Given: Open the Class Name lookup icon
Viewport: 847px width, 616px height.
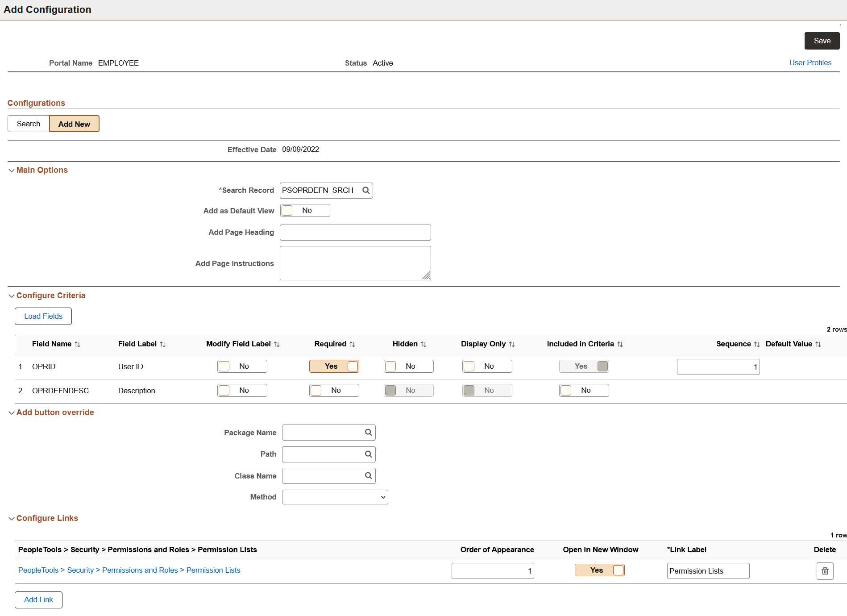Looking at the screenshot, I should (x=368, y=475).
